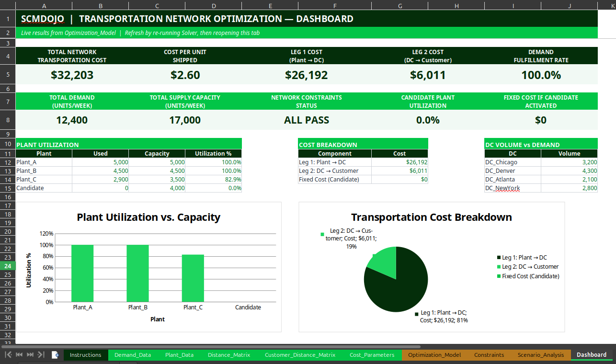Image resolution: width=616 pixels, height=364 pixels.
Task: Click the 12,400 total demand value
Action: (x=72, y=120)
